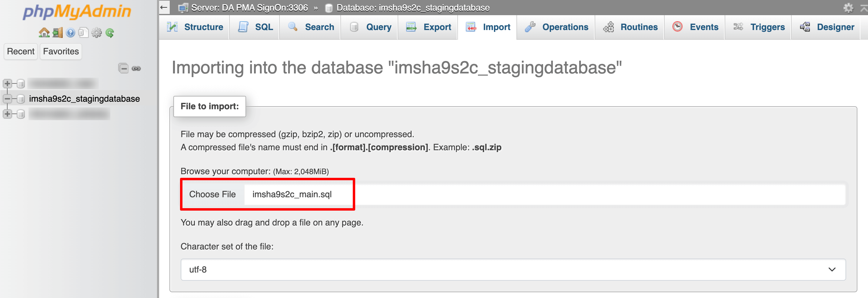Collapse the imsha9s2c_stagingdatabase tree node
The image size is (868, 298).
coord(7,99)
